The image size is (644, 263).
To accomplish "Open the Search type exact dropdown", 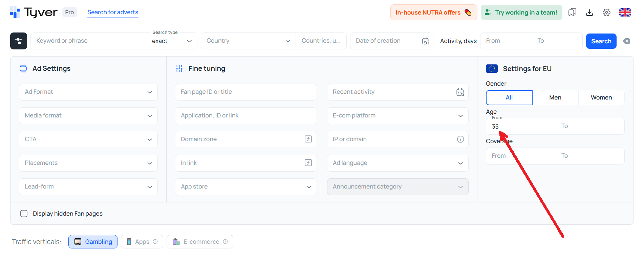I will pyautogui.click(x=172, y=41).
